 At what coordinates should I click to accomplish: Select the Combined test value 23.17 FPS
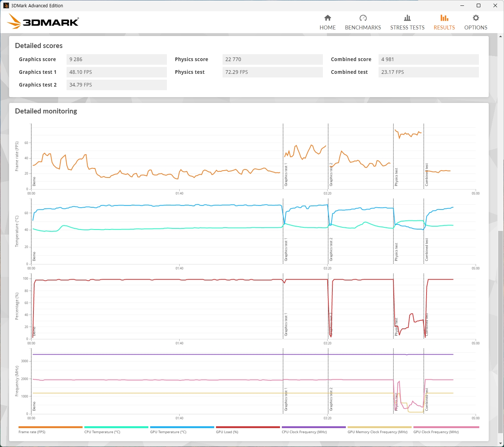click(x=428, y=72)
